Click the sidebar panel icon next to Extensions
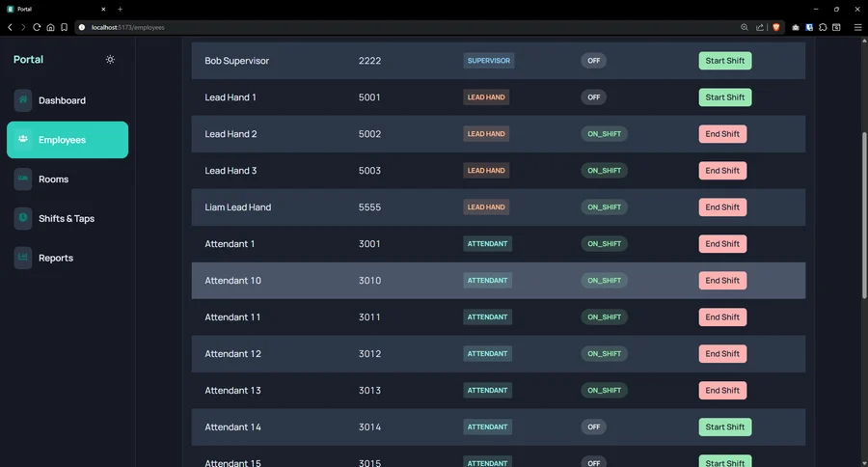The height and width of the screenshot is (467, 868). pos(836,27)
